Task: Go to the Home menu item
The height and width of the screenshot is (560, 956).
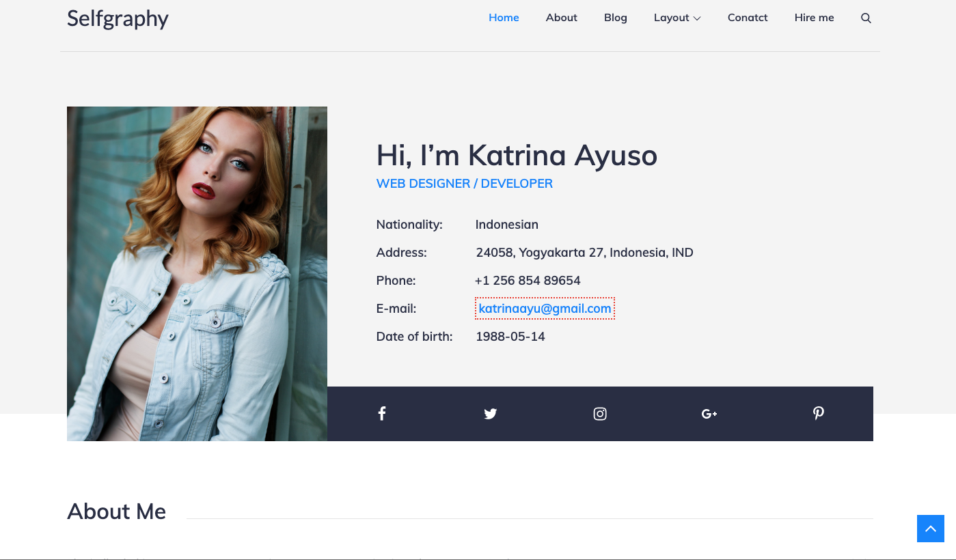Action: coord(504,18)
